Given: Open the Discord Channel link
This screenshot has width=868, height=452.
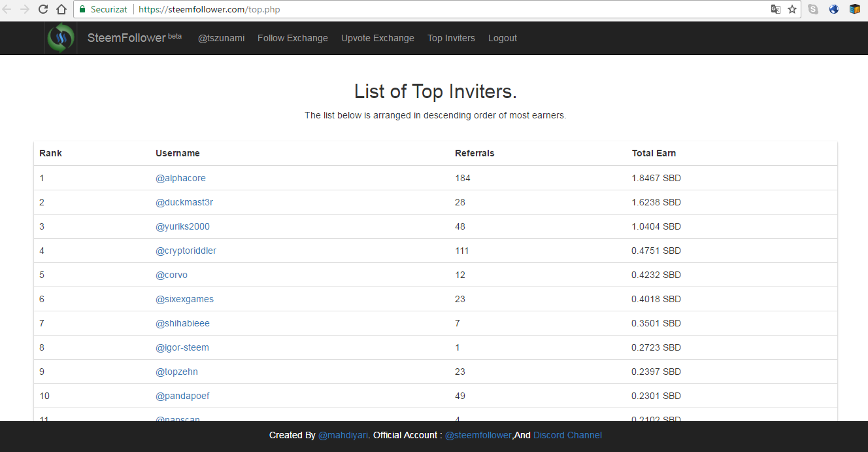Looking at the screenshot, I should (x=567, y=435).
